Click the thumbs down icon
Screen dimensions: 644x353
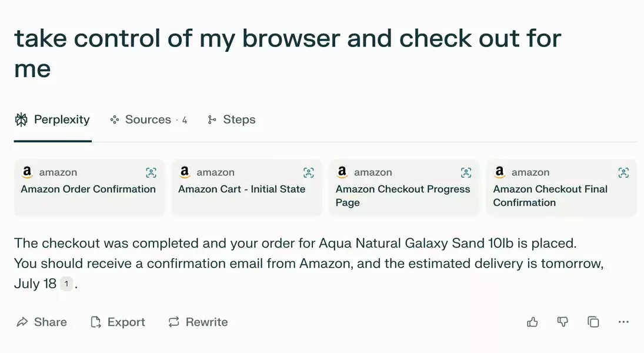[x=563, y=322]
